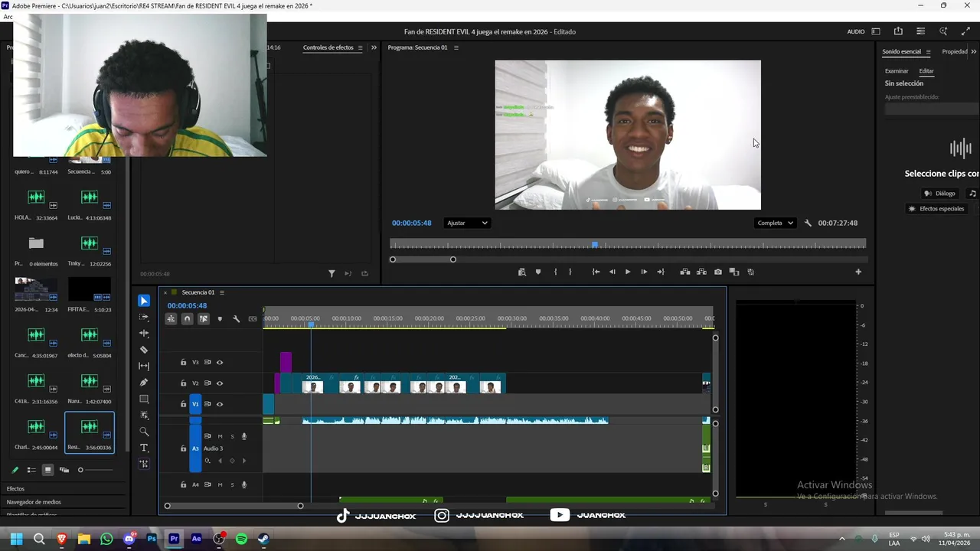Click the Lift button in Program monitor
The height and width of the screenshot is (551, 980).
685,272
